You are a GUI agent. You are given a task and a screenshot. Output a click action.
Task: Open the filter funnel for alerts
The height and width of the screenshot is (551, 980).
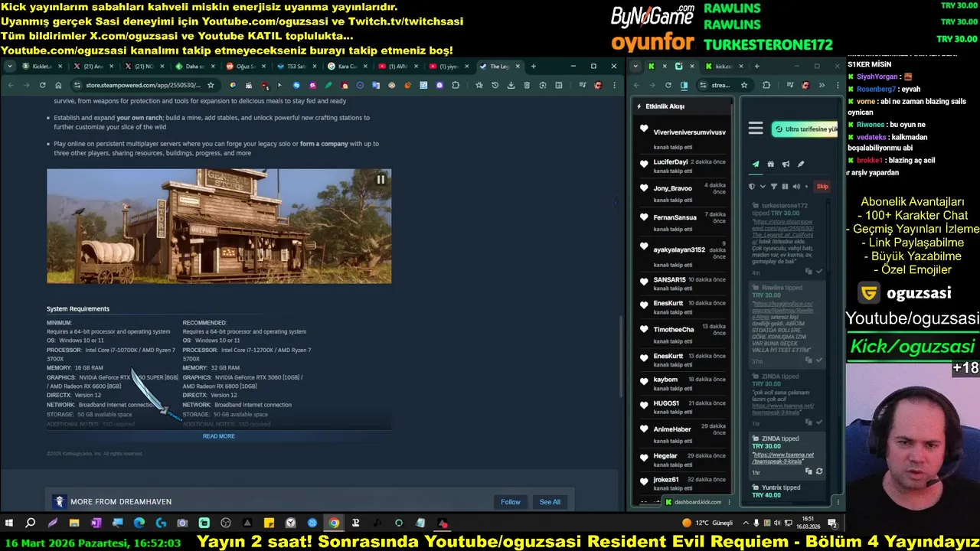click(x=773, y=186)
